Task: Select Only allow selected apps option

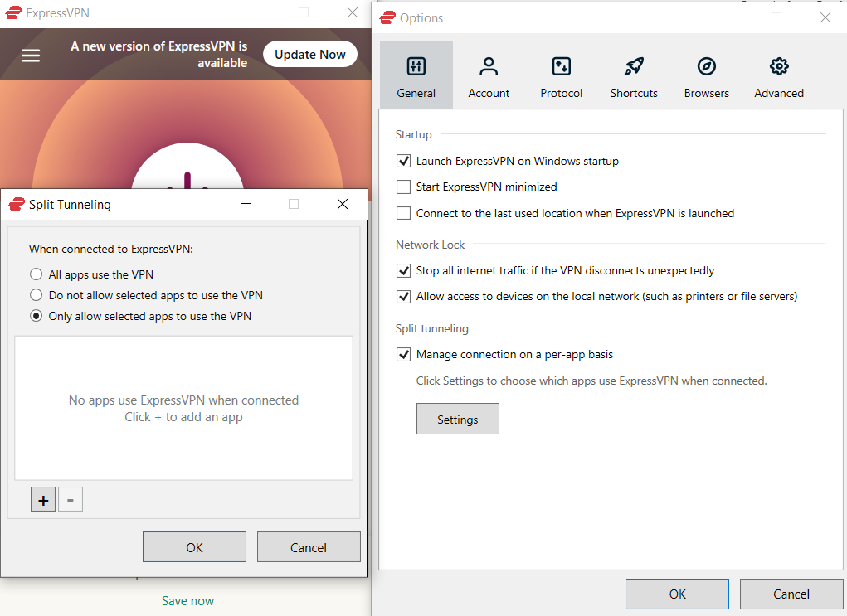Action: point(37,316)
